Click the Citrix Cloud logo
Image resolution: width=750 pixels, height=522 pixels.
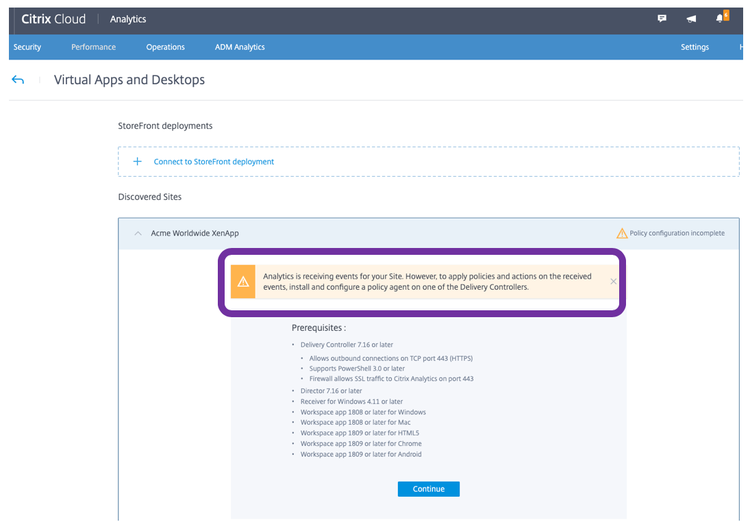[54, 19]
